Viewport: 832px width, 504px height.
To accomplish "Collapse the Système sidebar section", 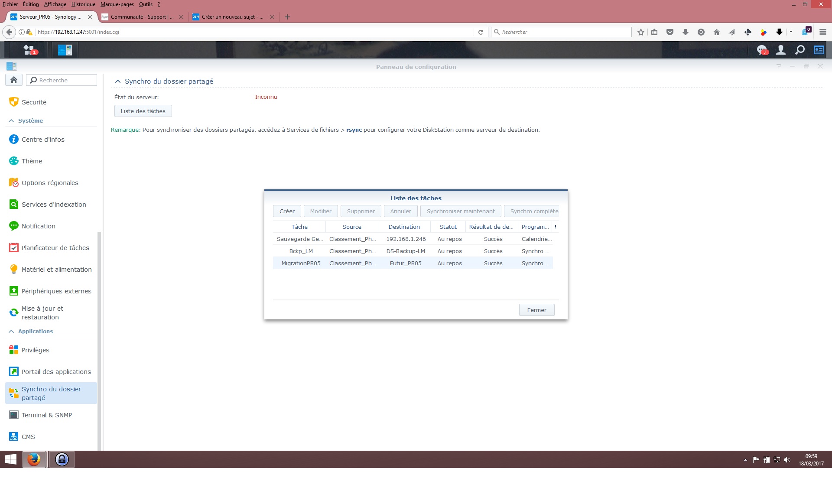I will coord(11,121).
